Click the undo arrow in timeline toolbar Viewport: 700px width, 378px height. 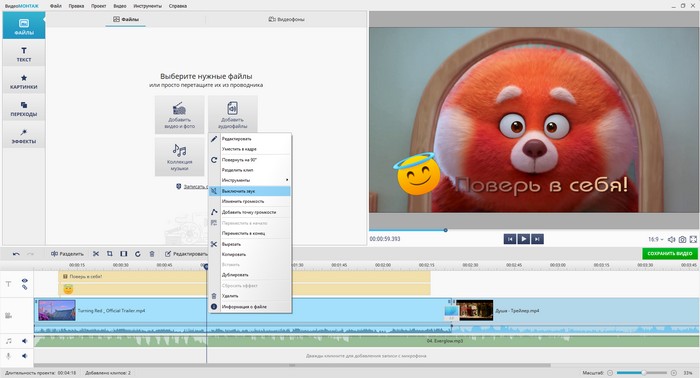coord(16,254)
